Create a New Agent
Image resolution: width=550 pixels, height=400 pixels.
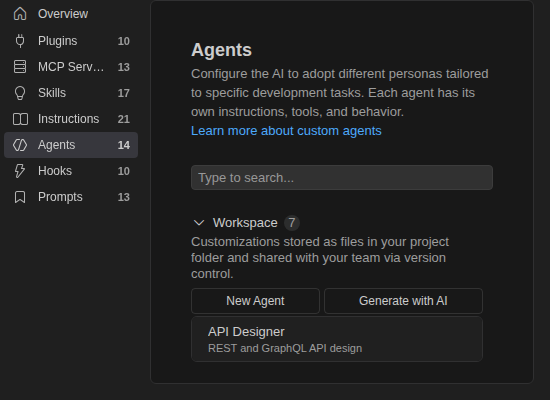[255, 301]
